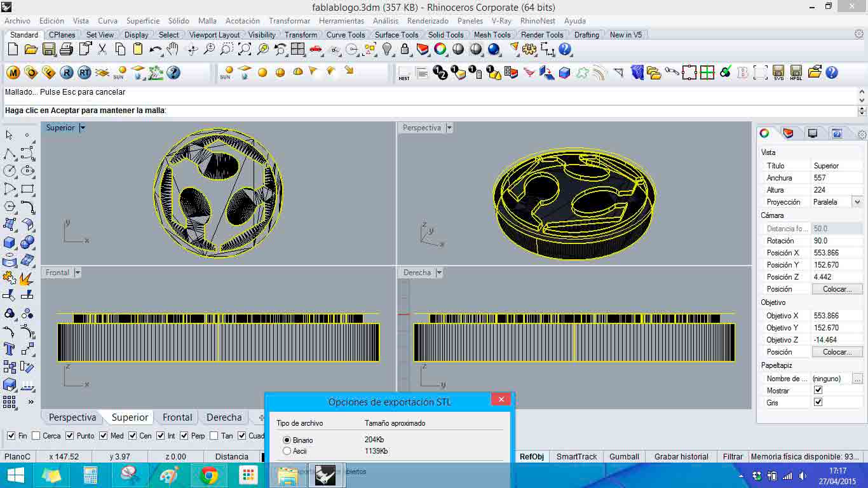Open Chrome from the Windows taskbar
The height and width of the screenshot is (488, 868).
pyautogui.click(x=208, y=475)
